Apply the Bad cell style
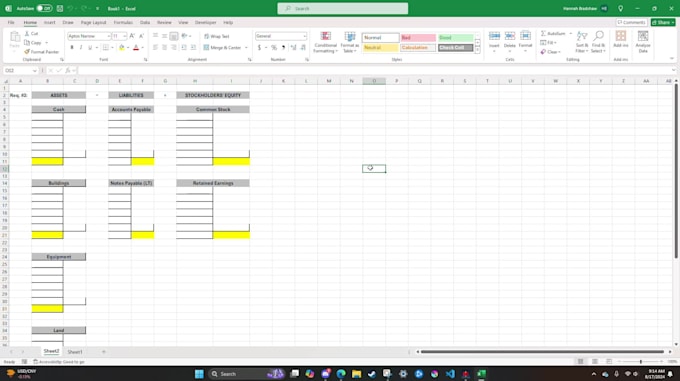This screenshot has width=680, height=381. 418,38
